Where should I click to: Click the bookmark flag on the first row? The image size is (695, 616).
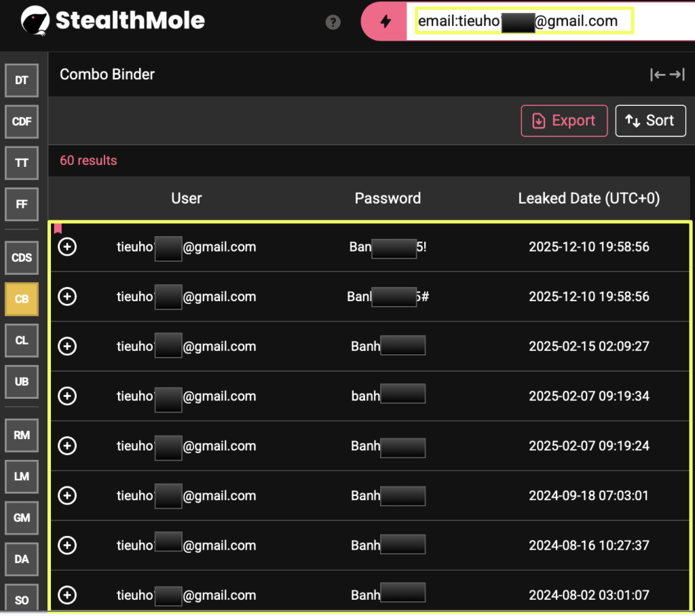(58, 228)
